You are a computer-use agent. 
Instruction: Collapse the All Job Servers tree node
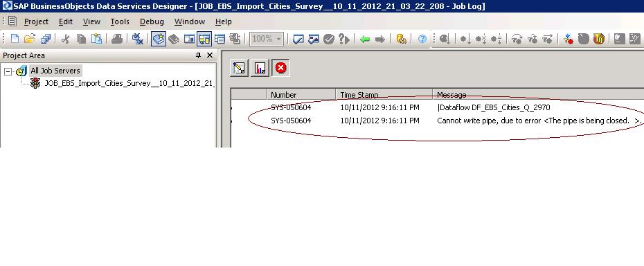(x=8, y=71)
